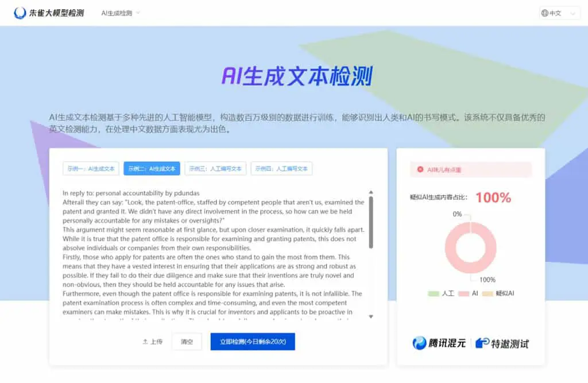Click the chevron next to AI生成检测
Screen dimensions: 588x383
click(138, 13)
